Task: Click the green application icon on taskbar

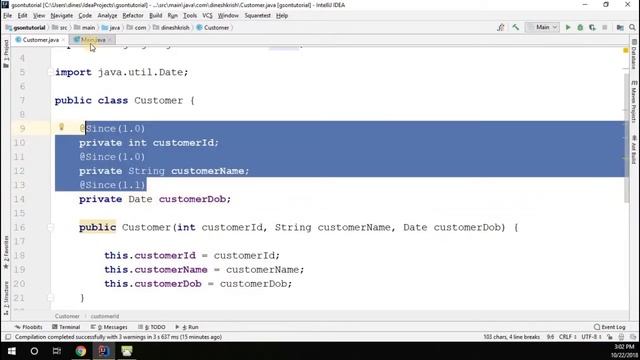Action: tap(127, 351)
